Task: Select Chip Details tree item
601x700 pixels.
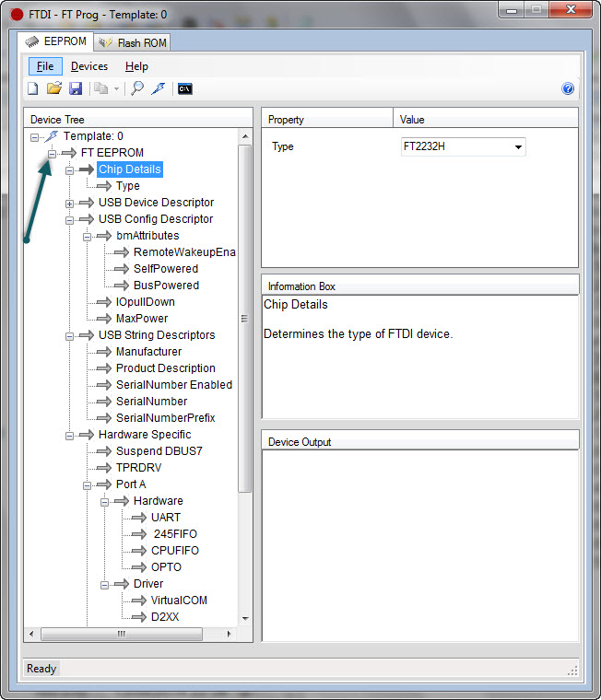Action: click(x=130, y=169)
